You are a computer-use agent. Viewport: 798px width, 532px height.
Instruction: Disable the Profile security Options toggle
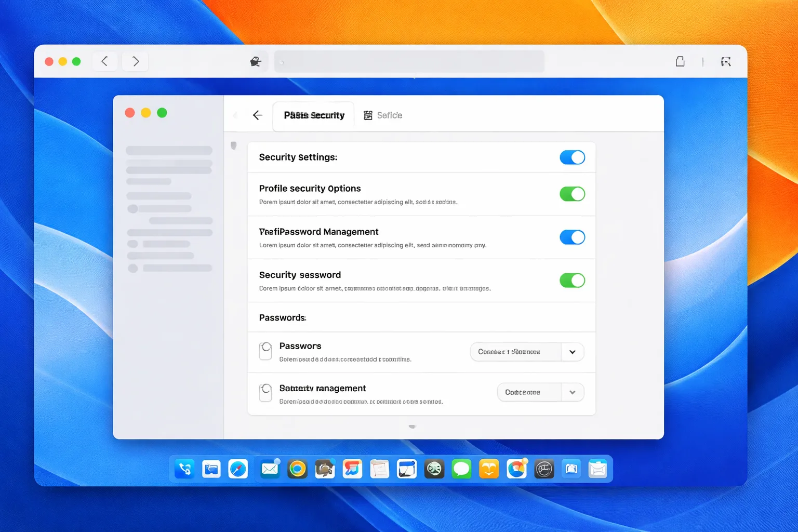pos(573,194)
